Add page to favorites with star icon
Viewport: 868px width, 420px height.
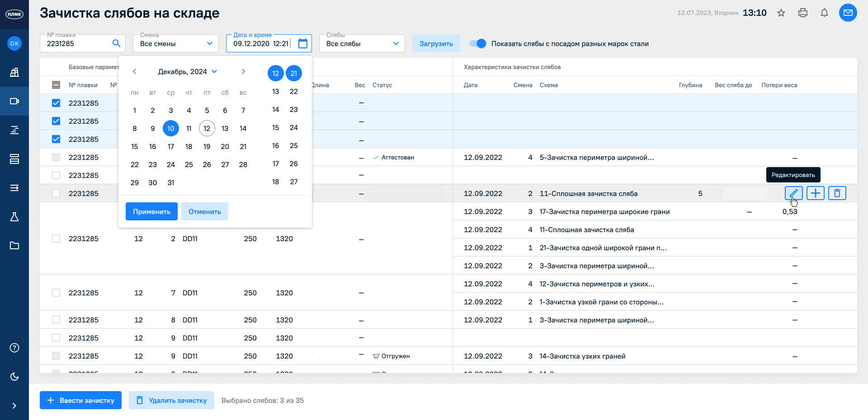coord(781,13)
